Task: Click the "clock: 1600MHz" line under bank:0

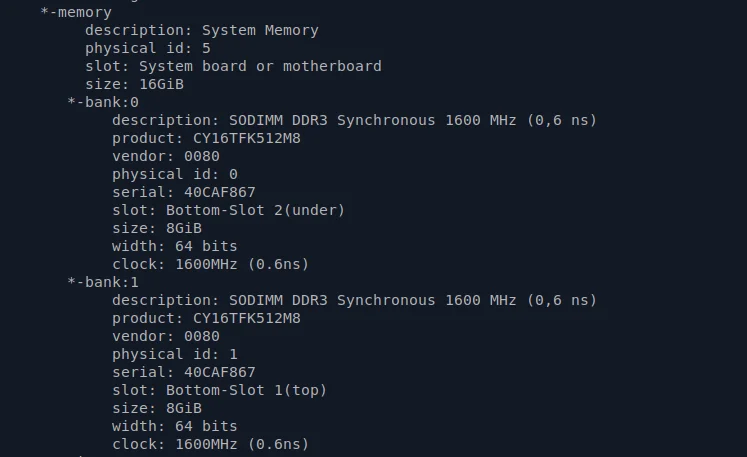Action: [x=210, y=264]
